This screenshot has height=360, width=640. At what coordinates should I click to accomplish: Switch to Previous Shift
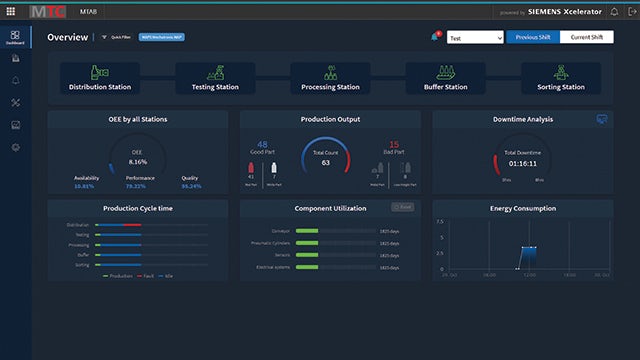click(533, 37)
